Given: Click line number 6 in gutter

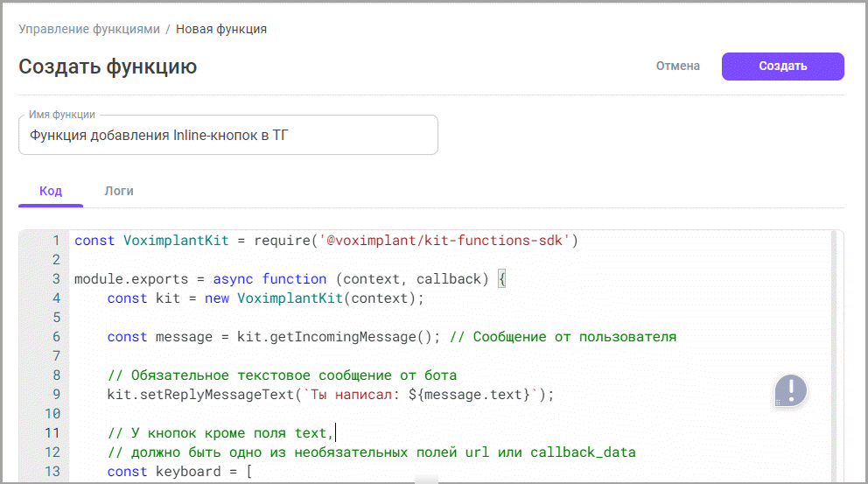Looking at the screenshot, I should coord(56,337).
